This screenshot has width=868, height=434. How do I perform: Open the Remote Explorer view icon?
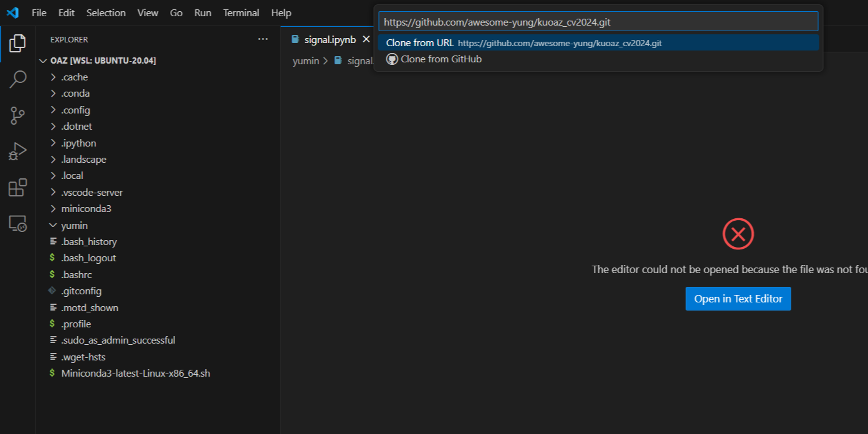pyautogui.click(x=17, y=223)
